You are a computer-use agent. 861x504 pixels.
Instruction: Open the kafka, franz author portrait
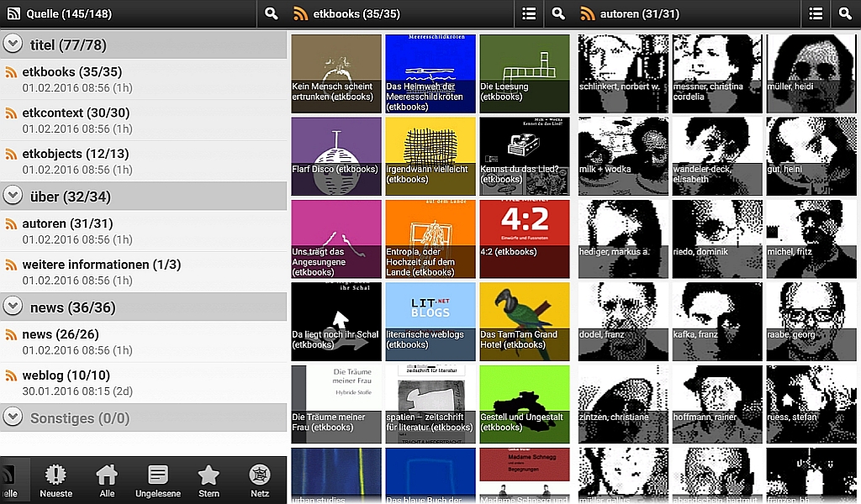click(716, 320)
